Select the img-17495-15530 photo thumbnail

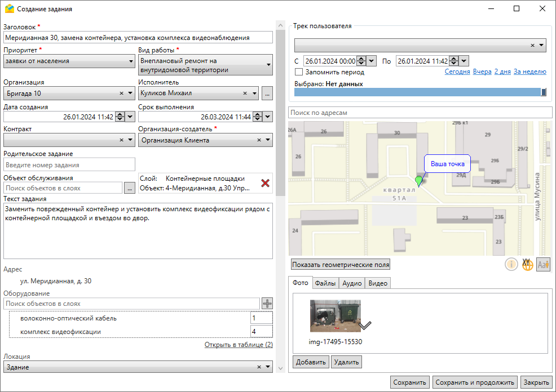pos(335,316)
